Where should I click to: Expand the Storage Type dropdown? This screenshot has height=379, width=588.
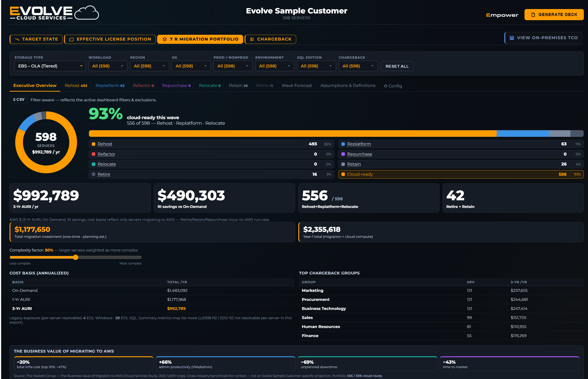click(x=50, y=66)
